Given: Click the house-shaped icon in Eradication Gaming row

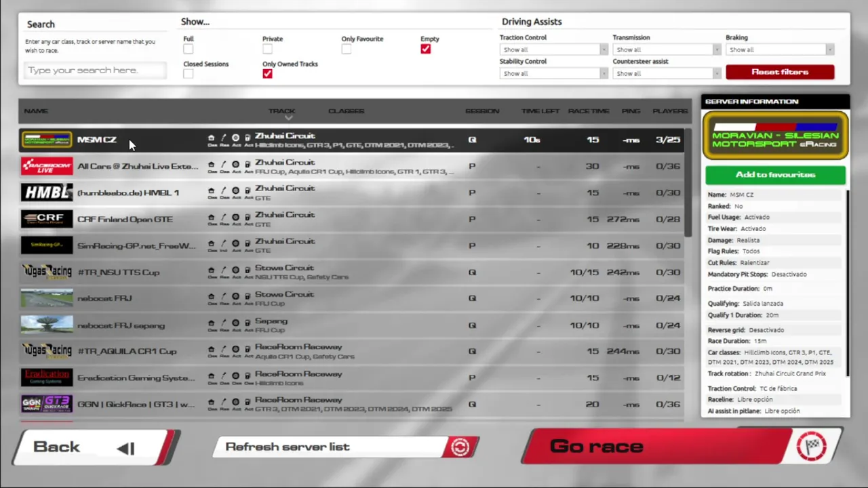Looking at the screenshot, I should 211,375.
